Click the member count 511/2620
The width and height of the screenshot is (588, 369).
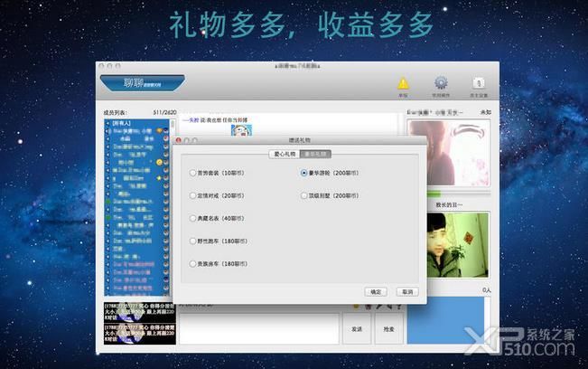(164, 112)
